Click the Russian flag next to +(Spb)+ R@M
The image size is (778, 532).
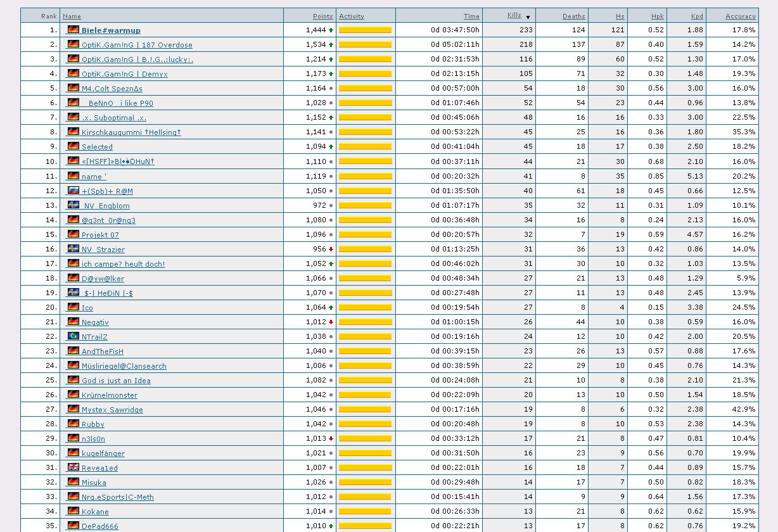pyautogui.click(x=73, y=191)
